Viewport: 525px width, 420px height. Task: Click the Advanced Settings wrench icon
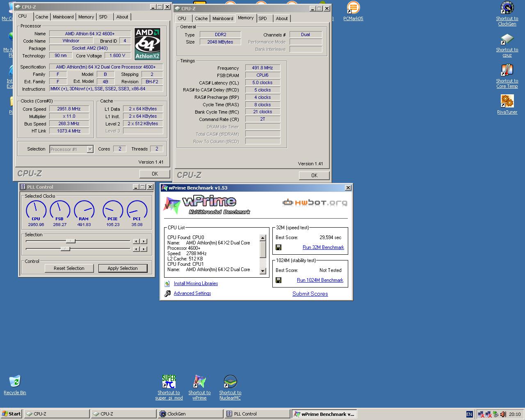click(167, 293)
